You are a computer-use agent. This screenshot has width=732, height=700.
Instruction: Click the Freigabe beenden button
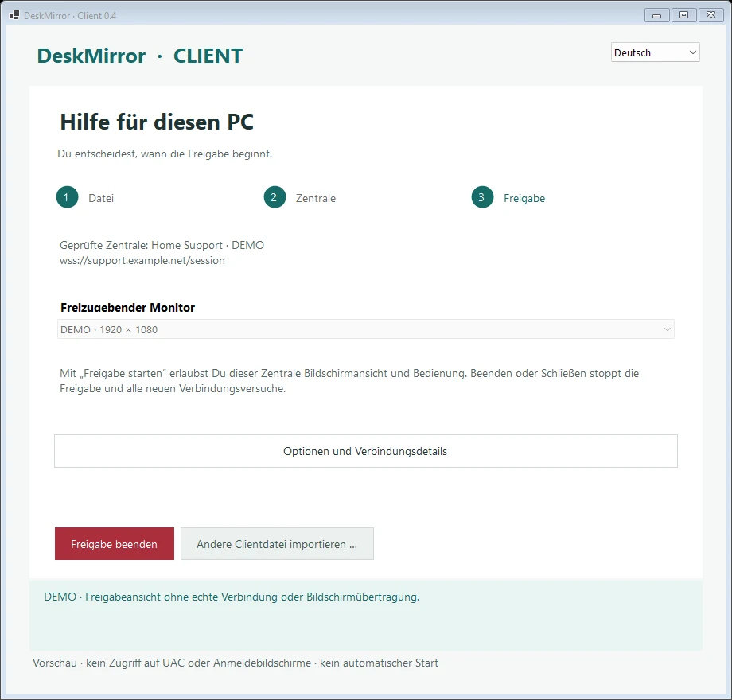tap(115, 543)
